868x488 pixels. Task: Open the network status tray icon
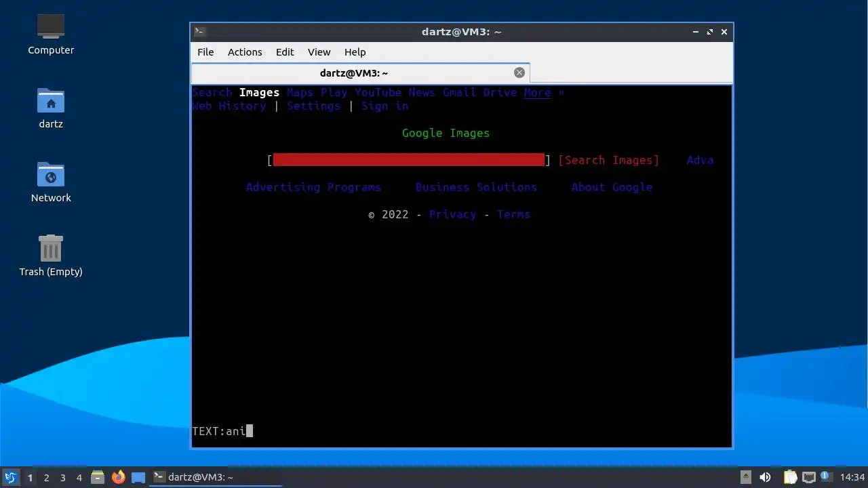(808, 477)
